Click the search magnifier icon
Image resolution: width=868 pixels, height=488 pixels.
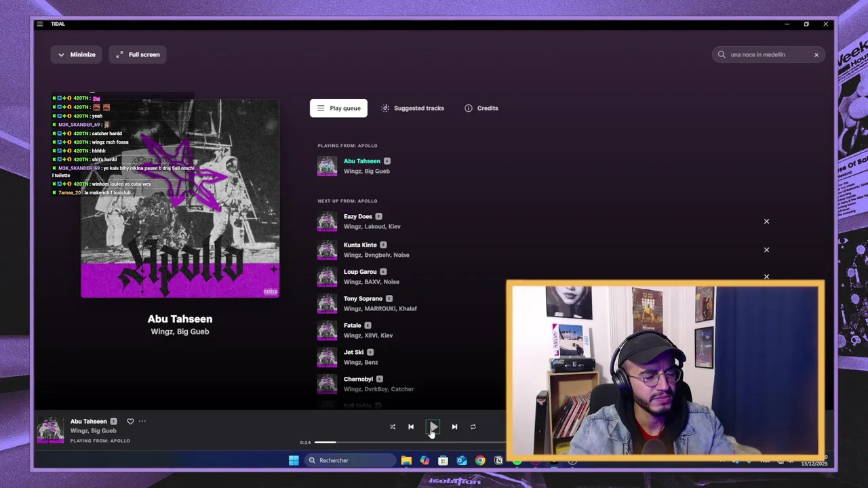(722, 55)
